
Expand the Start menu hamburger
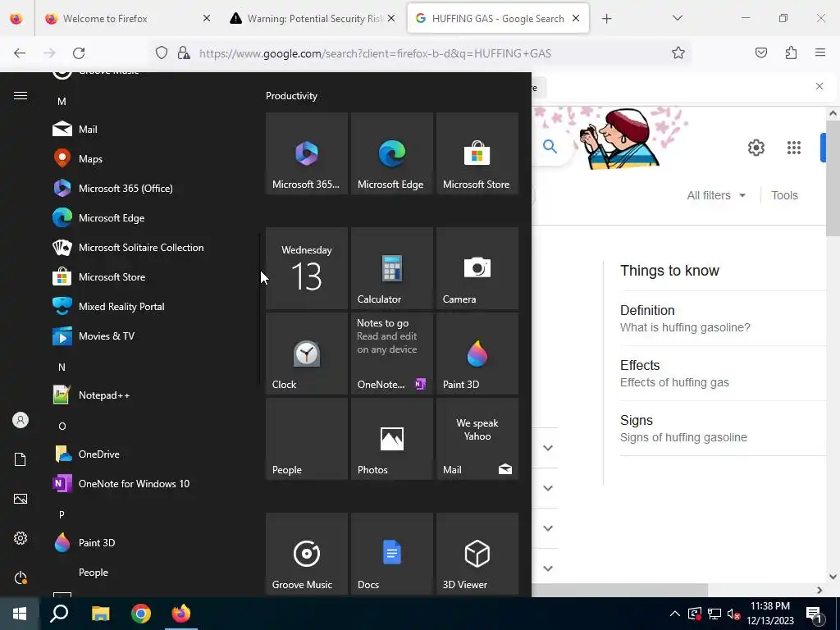(21, 95)
